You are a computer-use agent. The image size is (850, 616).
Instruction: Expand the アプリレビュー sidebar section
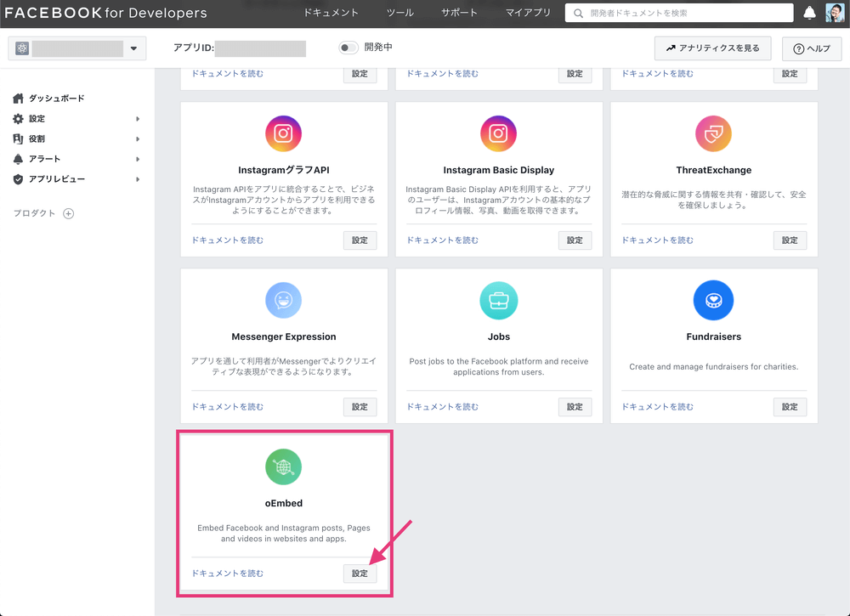tap(51, 178)
